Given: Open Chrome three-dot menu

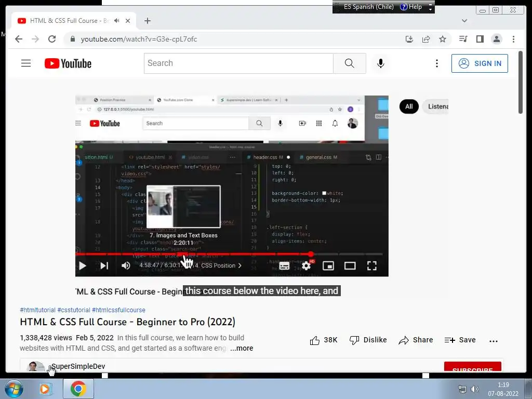Looking at the screenshot, I should click(x=513, y=39).
